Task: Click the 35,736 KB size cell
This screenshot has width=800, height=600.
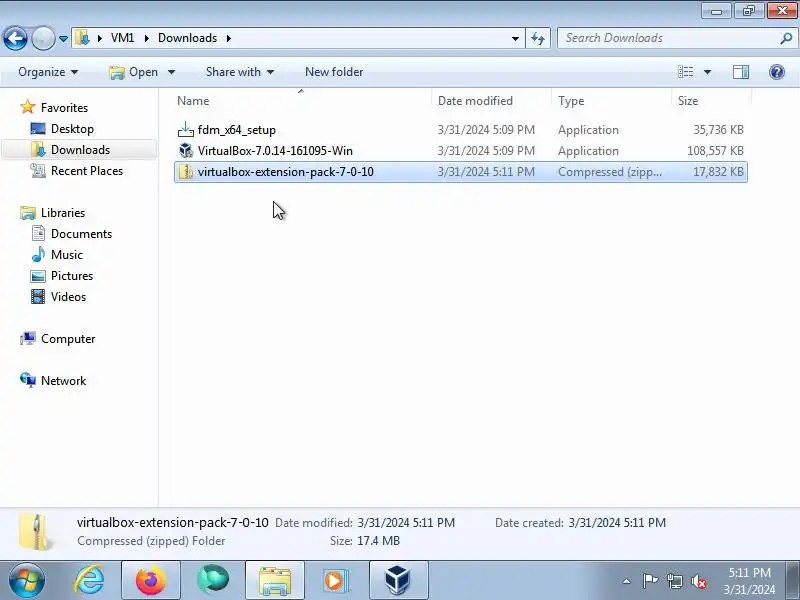Action: coord(718,130)
